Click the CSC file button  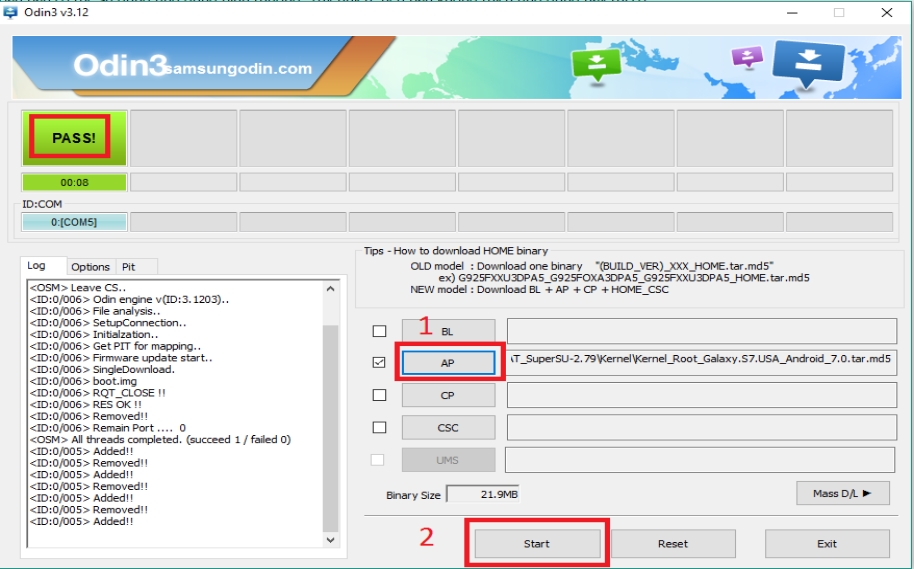[x=448, y=427]
